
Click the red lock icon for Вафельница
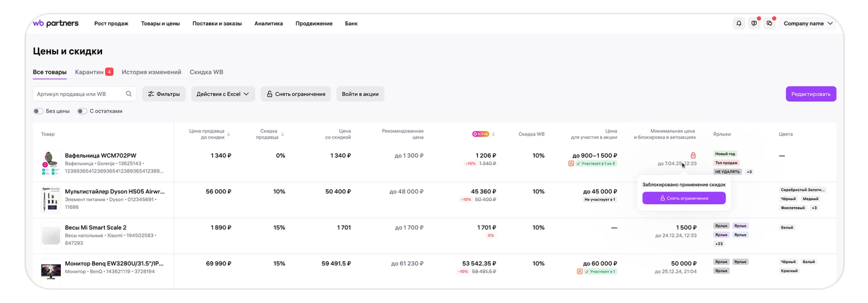click(693, 155)
